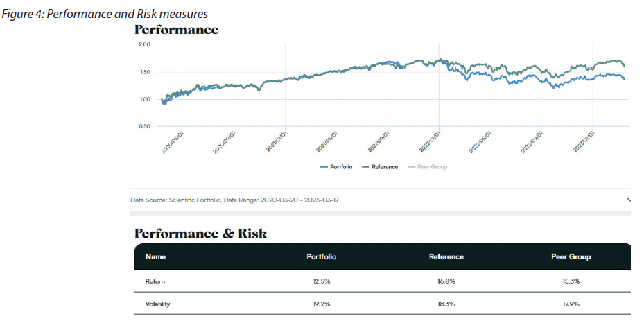Click the 12.5% Portfolio return value
This screenshot has height=323, width=644.
322,281
